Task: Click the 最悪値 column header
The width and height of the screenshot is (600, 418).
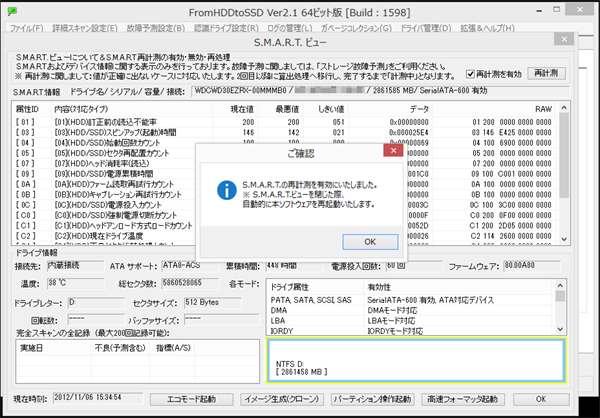Action: click(280, 109)
